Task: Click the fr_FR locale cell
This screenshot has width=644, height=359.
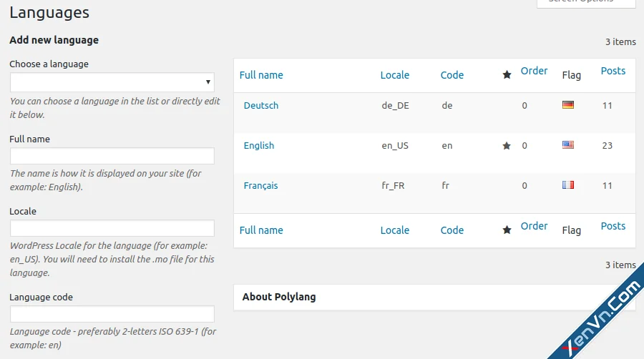Action: coord(393,186)
